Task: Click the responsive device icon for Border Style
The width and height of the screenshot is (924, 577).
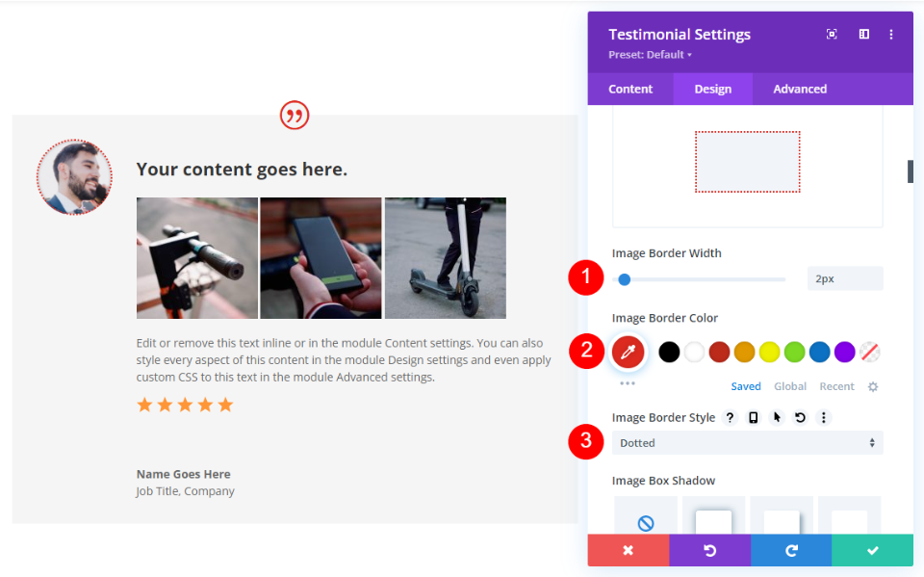Action: point(753,418)
